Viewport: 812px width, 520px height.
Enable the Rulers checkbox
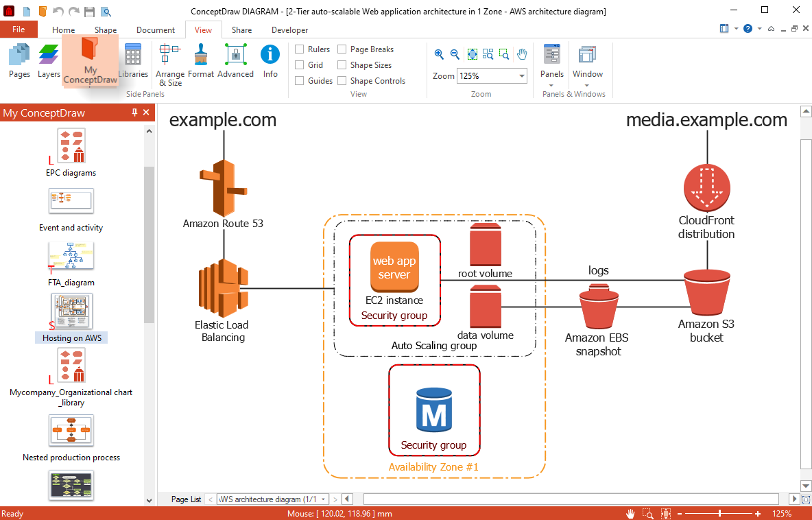(299, 49)
